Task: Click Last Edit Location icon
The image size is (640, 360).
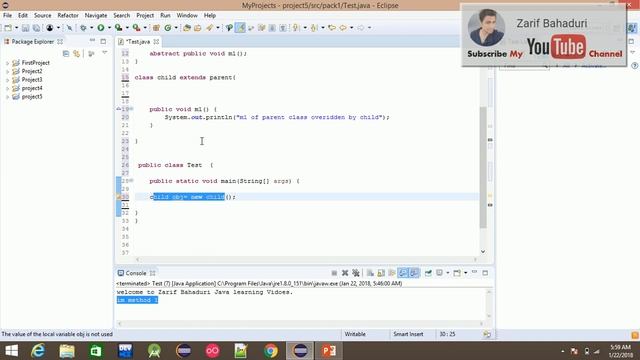Action: pos(332,28)
